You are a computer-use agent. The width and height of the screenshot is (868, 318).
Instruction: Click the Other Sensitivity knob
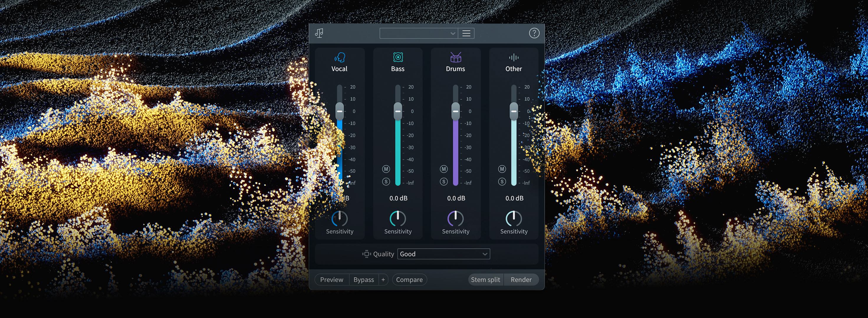pos(514,219)
